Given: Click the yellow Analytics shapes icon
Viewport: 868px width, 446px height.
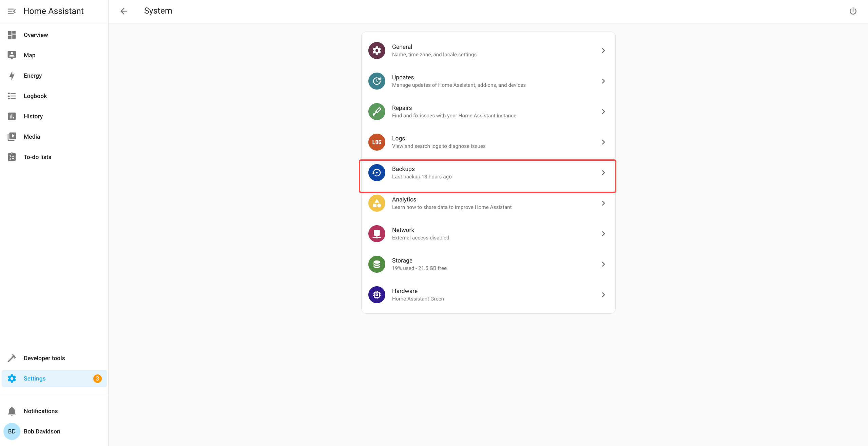Looking at the screenshot, I should [377, 203].
